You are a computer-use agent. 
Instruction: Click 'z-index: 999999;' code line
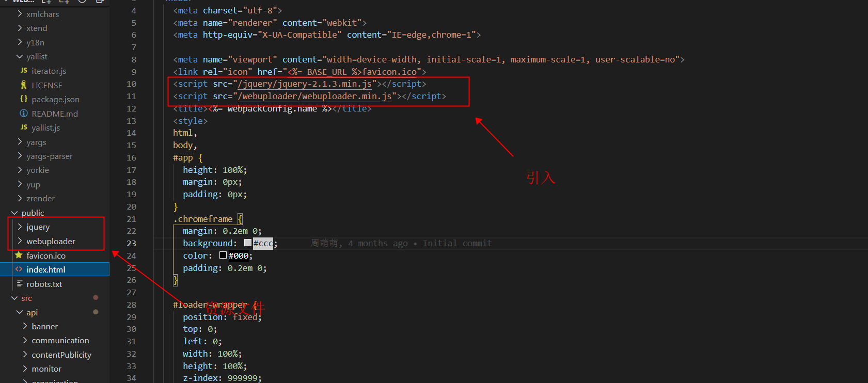(x=223, y=378)
